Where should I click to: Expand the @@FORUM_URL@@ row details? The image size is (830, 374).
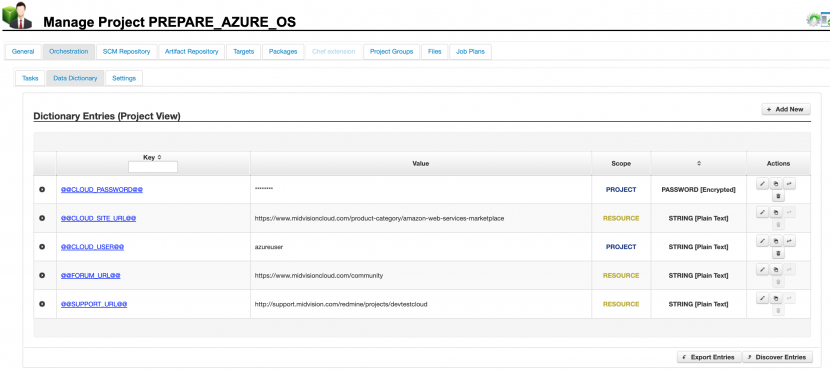(x=42, y=275)
